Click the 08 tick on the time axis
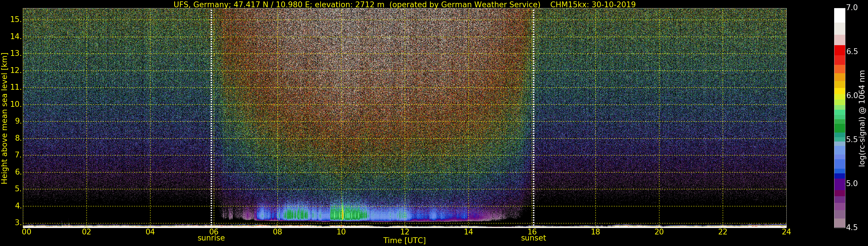Viewport: 868px width, 246px height. pyautogui.click(x=277, y=232)
